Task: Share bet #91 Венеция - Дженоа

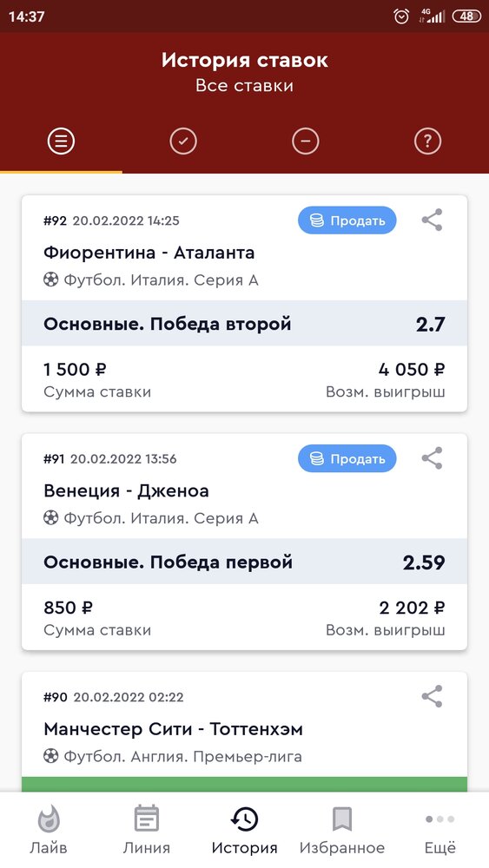Action: point(432,458)
